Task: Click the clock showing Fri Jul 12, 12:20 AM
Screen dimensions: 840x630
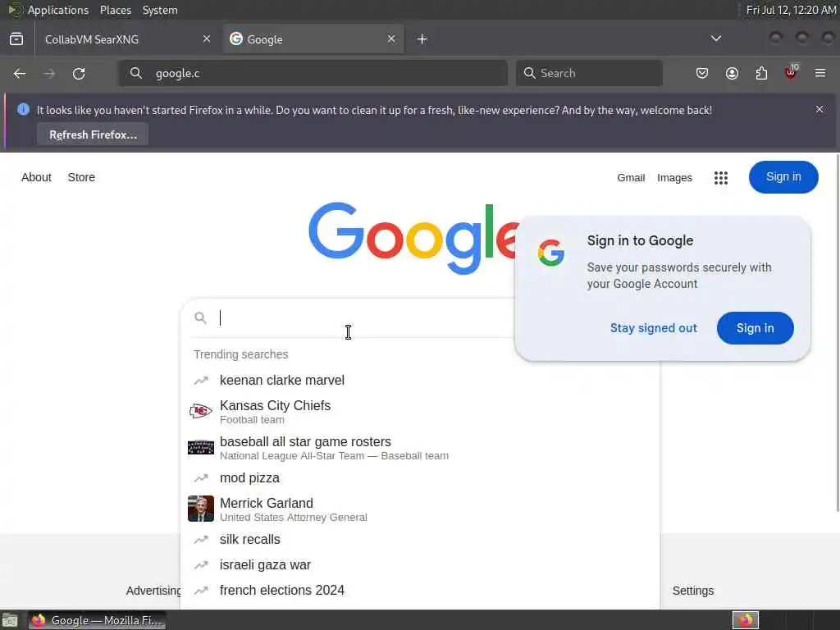Action: point(791,10)
